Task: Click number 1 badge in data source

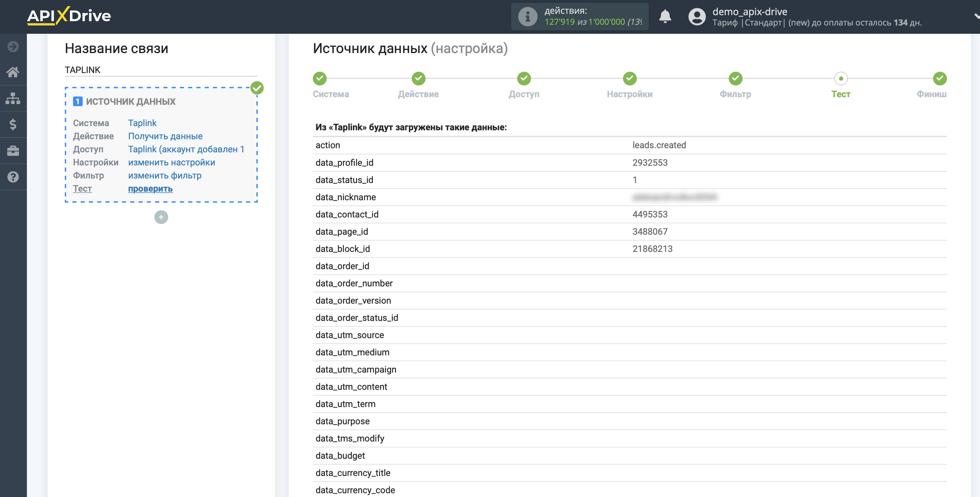Action: 78,101
